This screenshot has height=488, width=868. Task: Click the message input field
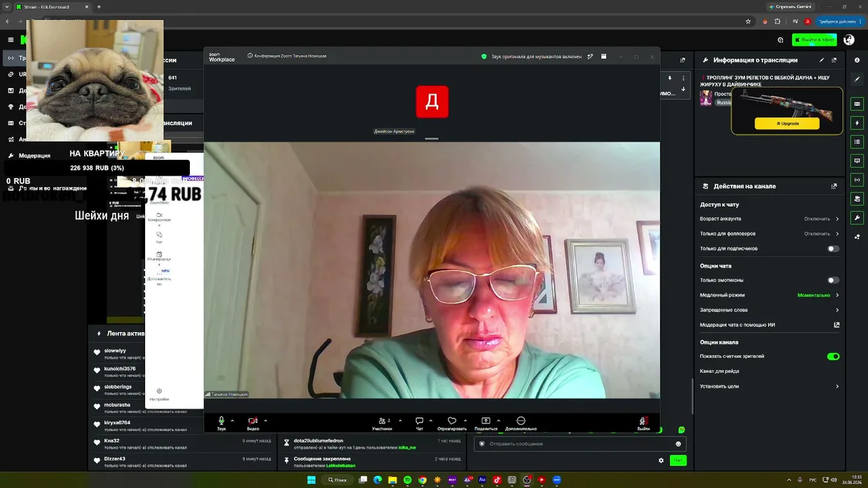(580, 444)
